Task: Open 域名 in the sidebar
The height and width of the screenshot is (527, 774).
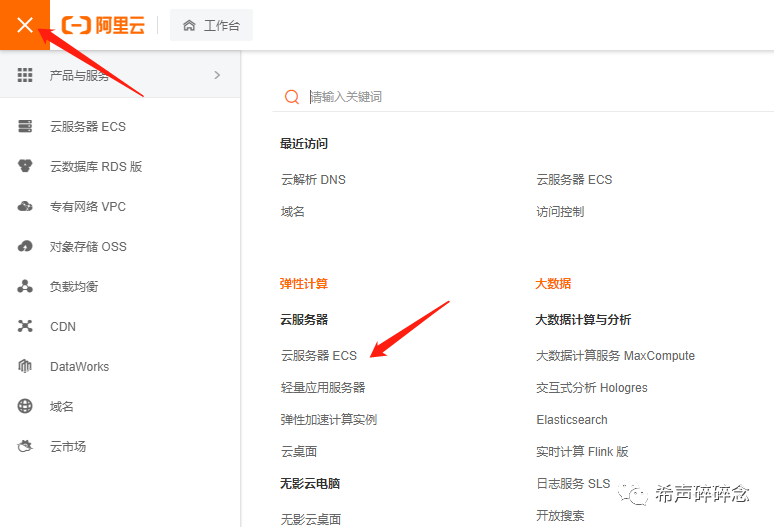Action: [x=62, y=407]
